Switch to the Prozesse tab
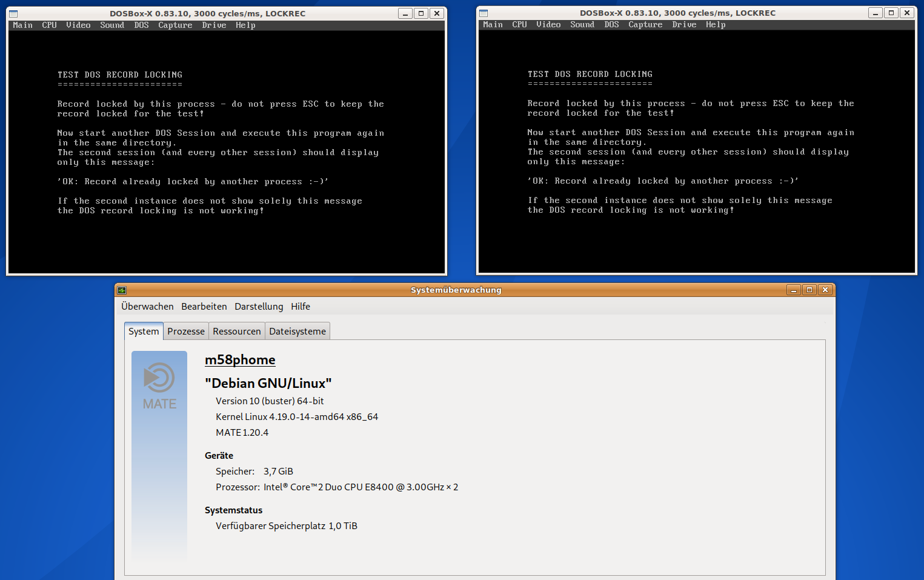The width and height of the screenshot is (924, 580). 186,332
